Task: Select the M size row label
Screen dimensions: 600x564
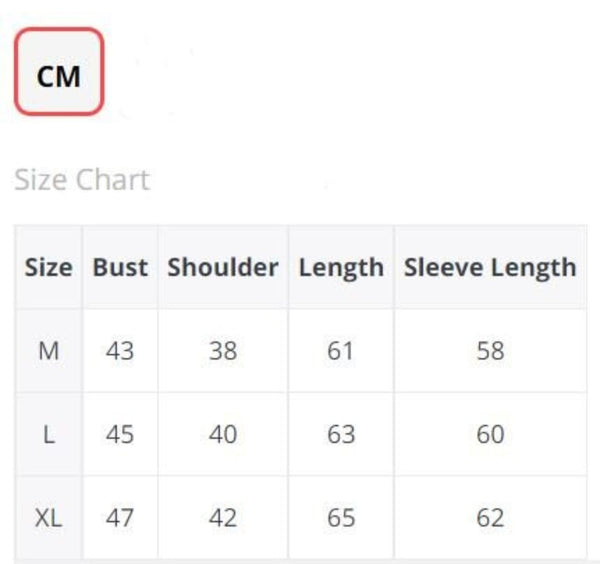Action: 48,351
